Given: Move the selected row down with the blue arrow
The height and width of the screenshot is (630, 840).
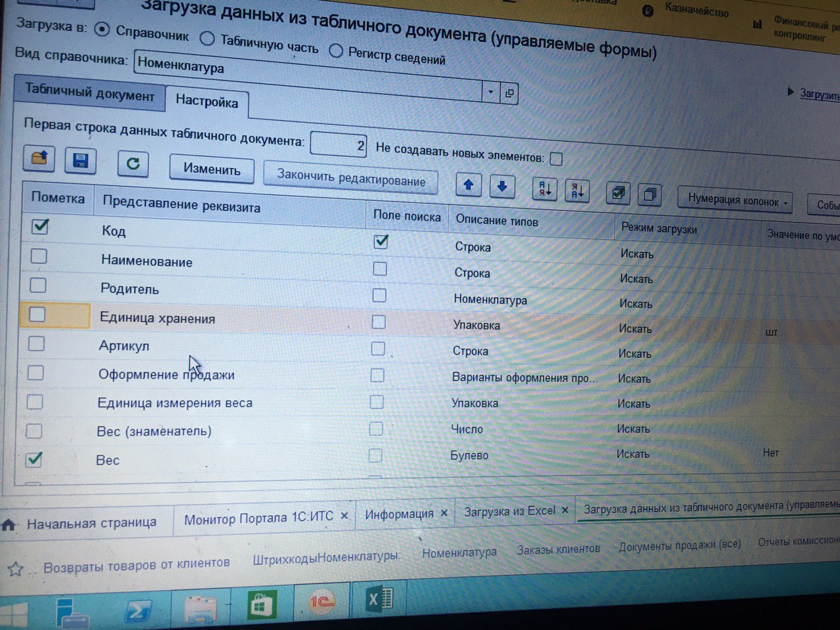Looking at the screenshot, I should (502, 186).
